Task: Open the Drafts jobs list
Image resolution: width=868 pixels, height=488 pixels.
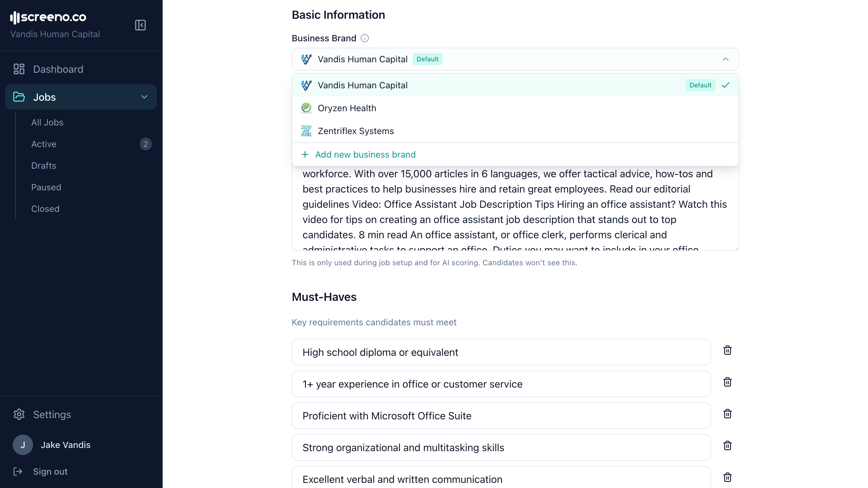Action: tap(44, 166)
